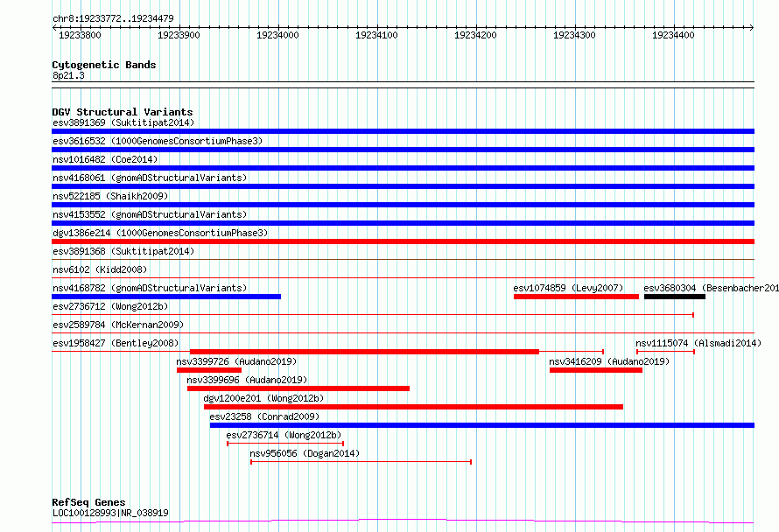Viewport: 779px width, 532px height.
Task: Select esv2736714 (Wong2012b) label
Action: tap(284, 435)
